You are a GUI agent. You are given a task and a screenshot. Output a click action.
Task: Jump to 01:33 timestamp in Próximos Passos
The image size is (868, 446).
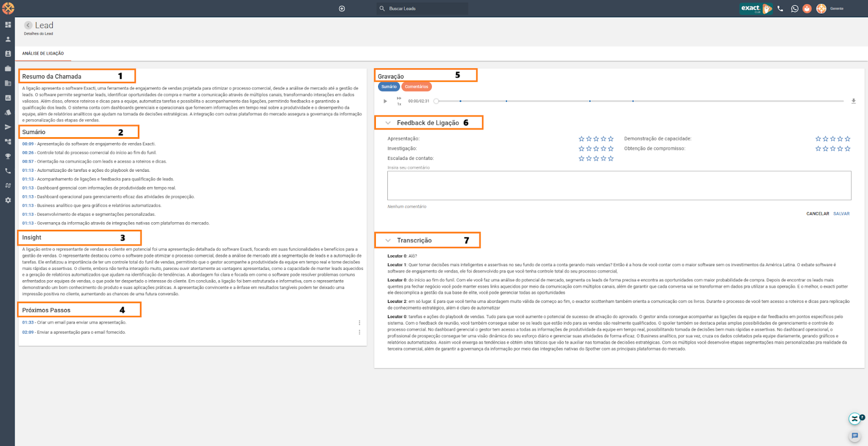(28, 322)
